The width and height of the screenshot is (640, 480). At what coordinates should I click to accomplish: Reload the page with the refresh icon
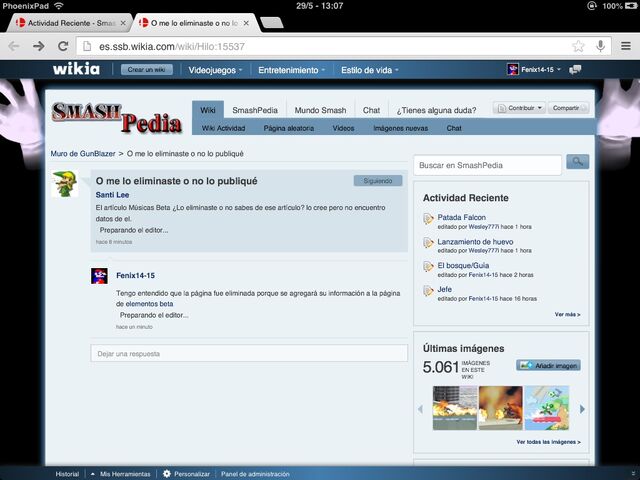63,46
